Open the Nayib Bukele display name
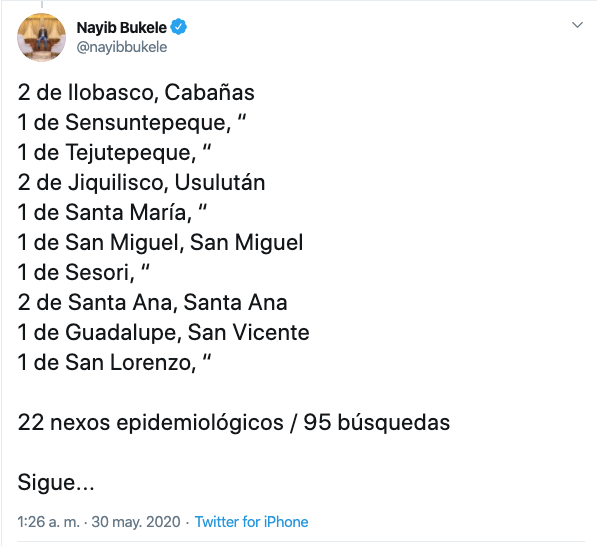 point(121,27)
